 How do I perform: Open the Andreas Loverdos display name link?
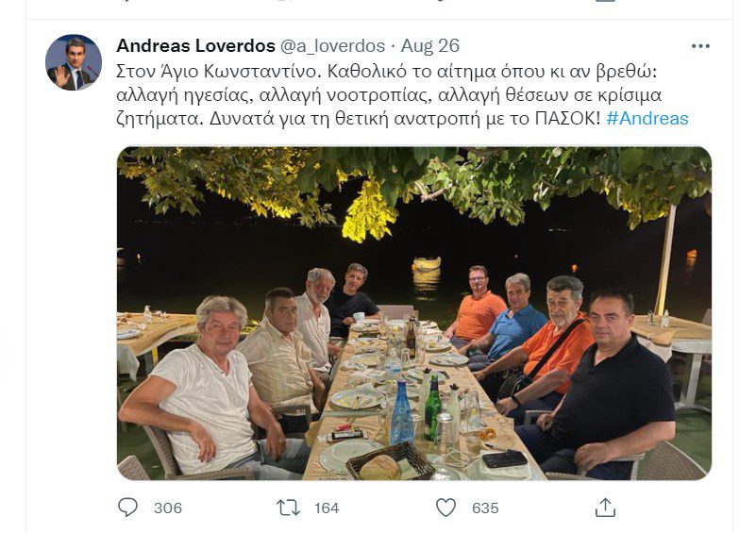click(x=195, y=46)
